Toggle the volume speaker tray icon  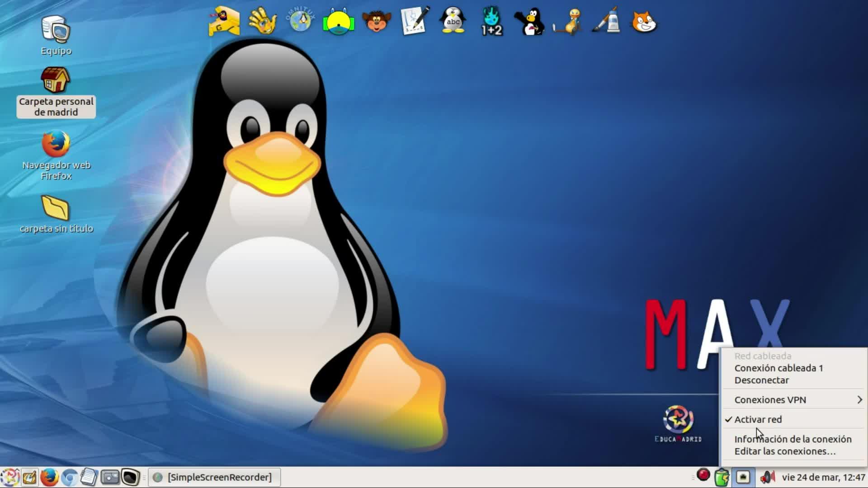(x=767, y=477)
